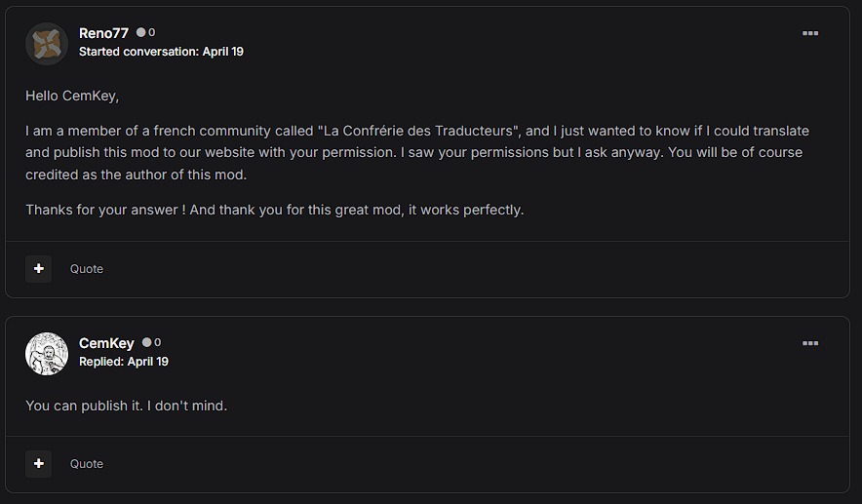Click the plus multi-quote icon under CemKey's reply

tap(38, 464)
